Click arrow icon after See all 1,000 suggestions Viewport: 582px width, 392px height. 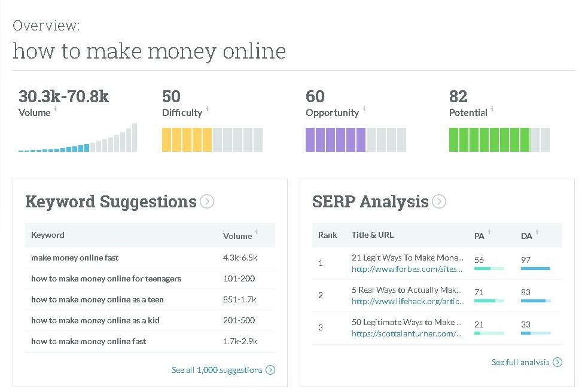coord(270,370)
